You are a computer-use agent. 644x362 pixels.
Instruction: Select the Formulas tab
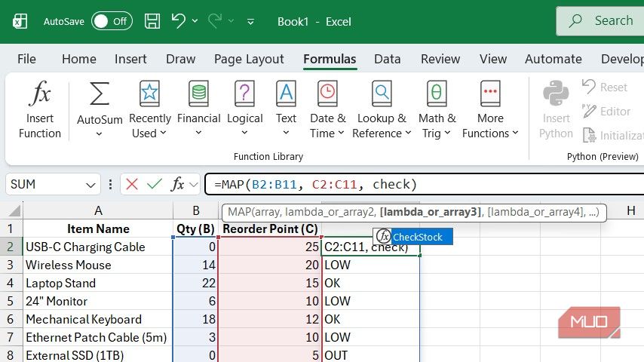coord(330,59)
